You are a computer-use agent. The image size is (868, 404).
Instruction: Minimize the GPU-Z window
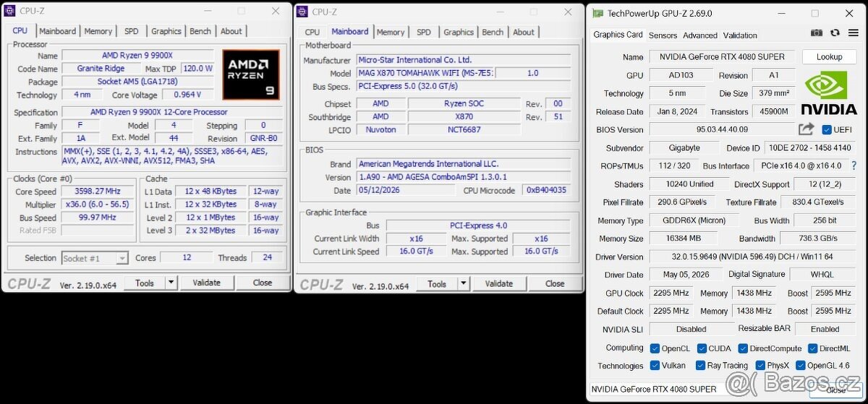[782, 13]
